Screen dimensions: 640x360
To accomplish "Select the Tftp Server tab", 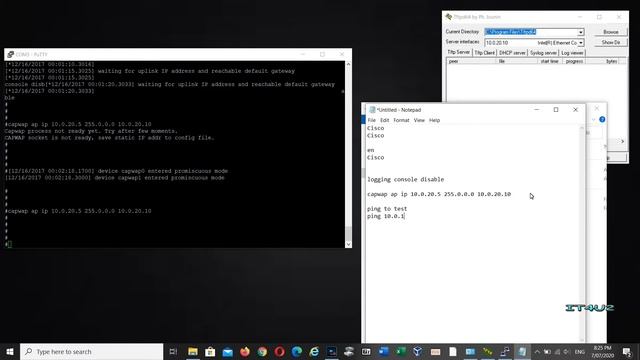I will [458, 52].
